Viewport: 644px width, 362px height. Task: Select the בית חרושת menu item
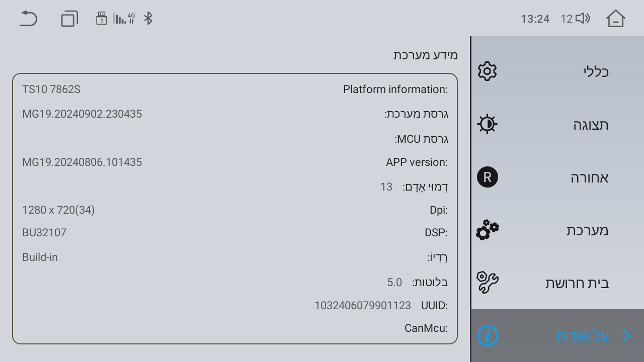[x=557, y=283]
